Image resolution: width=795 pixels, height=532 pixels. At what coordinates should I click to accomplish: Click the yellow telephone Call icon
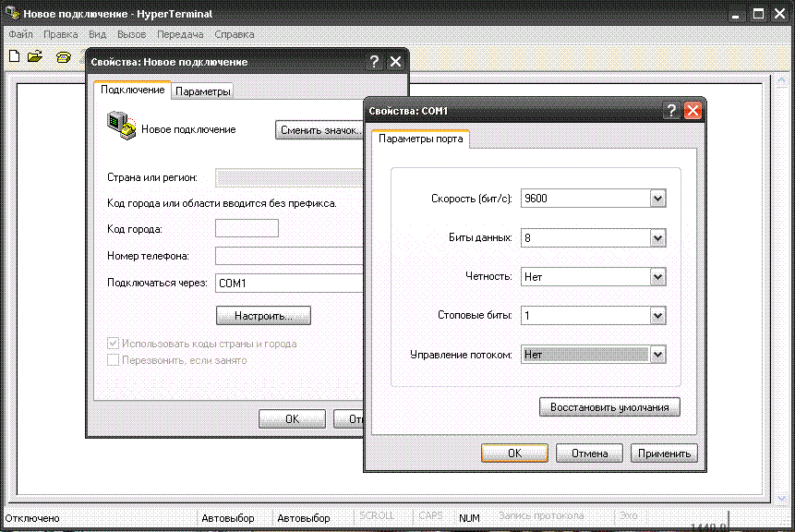63,56
